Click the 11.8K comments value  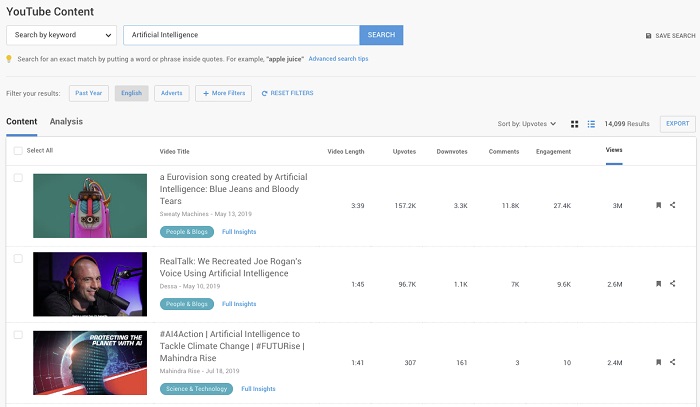click(510, 206)
